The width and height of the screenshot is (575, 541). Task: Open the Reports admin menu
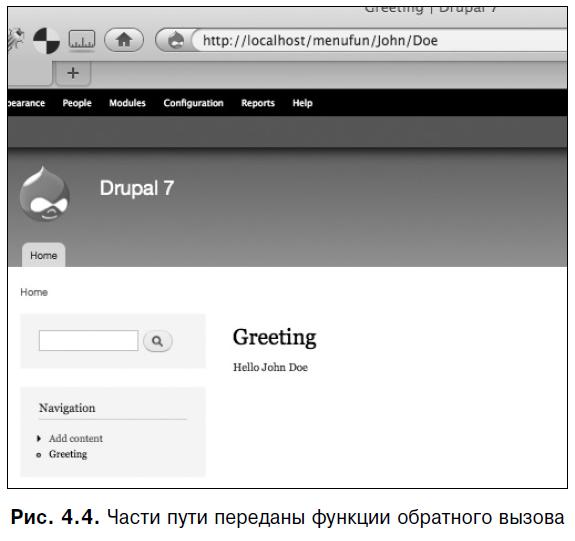[258, 103]
